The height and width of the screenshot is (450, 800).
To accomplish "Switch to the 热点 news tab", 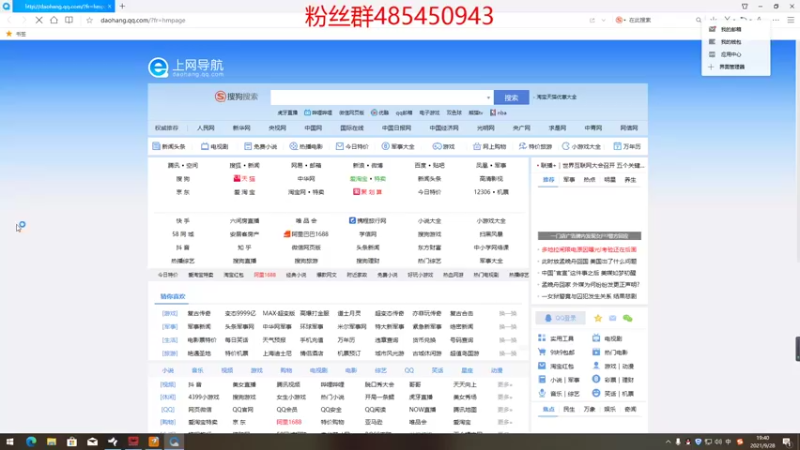I will tap(589, 180).
